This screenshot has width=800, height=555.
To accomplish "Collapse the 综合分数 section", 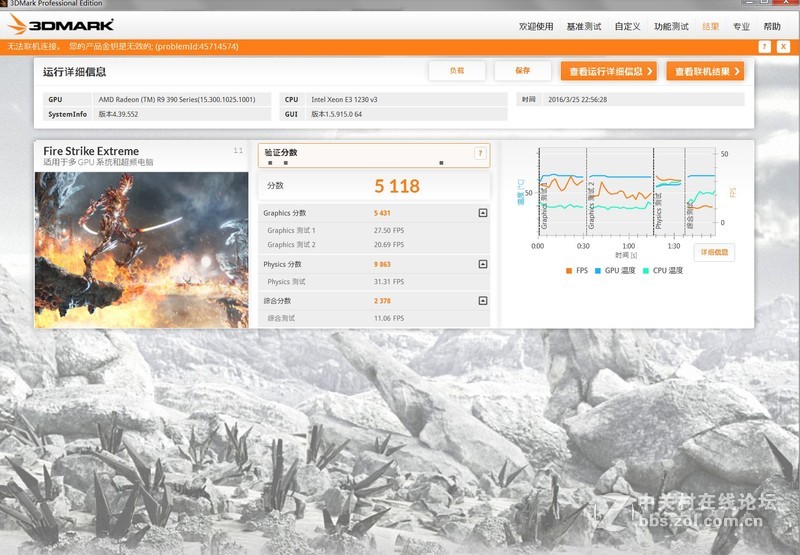I will [483, 300].
